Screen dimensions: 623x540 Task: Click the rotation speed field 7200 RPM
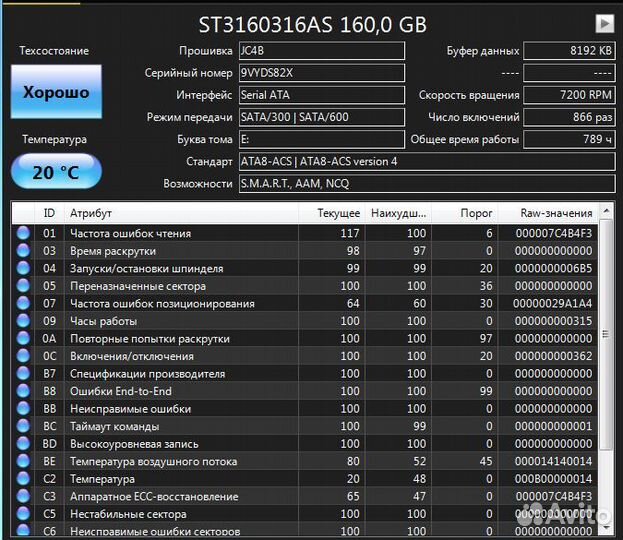(569, 95)
